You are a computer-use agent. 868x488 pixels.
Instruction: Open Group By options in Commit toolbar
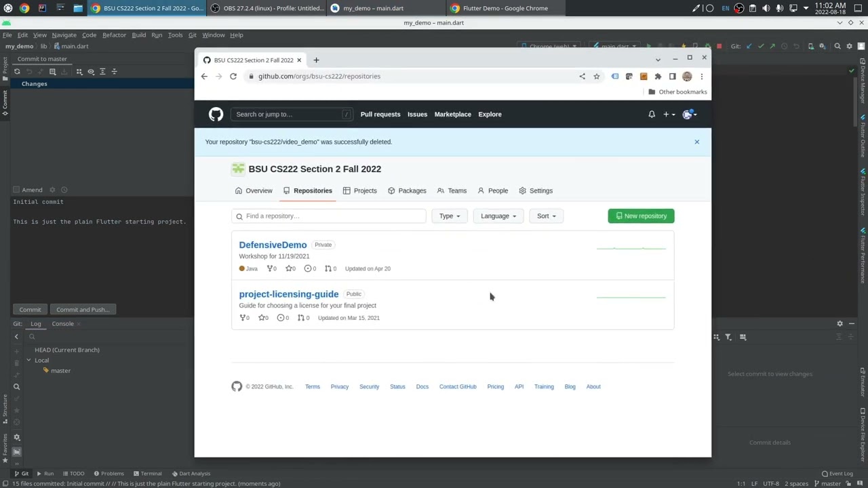coord(79,71)
